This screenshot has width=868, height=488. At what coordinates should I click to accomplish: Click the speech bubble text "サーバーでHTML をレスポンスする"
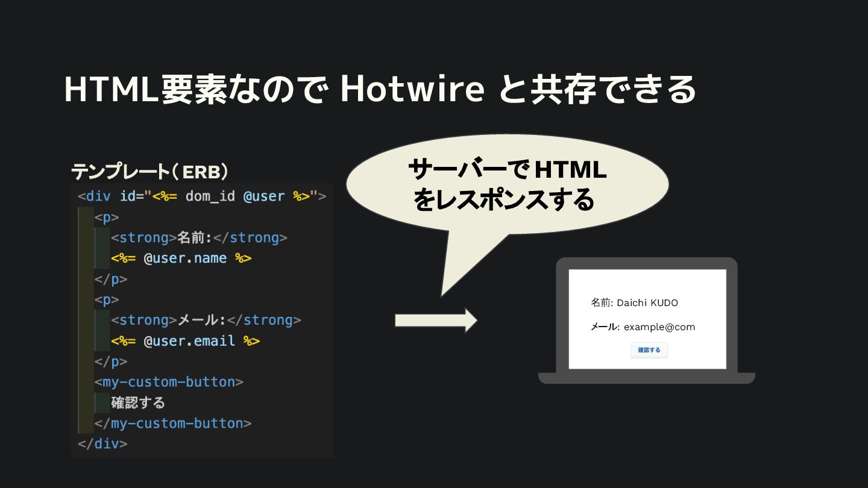506,185
